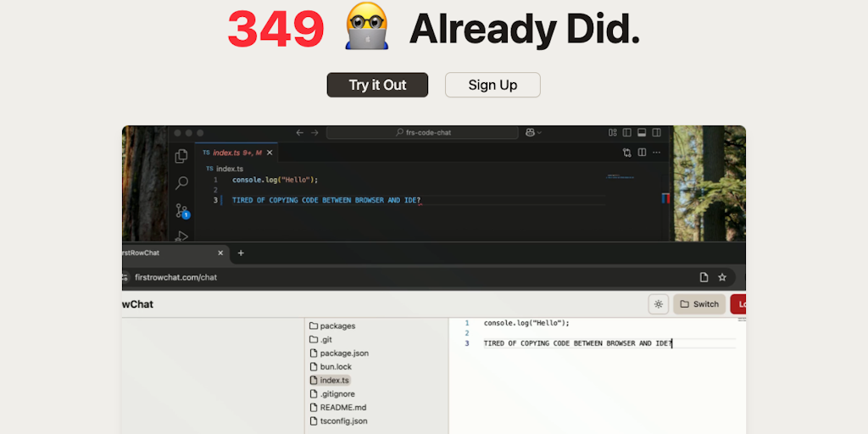Viewport: 868px width, 434px height.
Task: Click the Open Changes compare icon
Action: click(626, 153)
